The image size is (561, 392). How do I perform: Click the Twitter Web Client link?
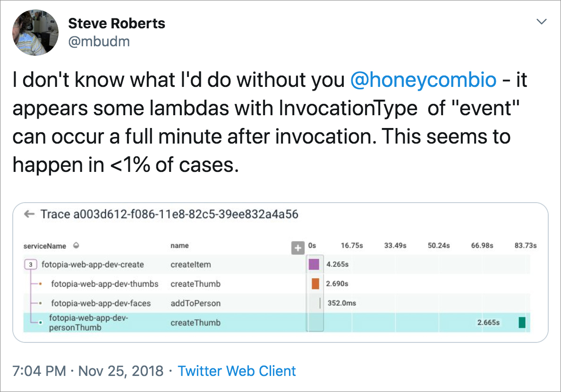pos(237,371)
